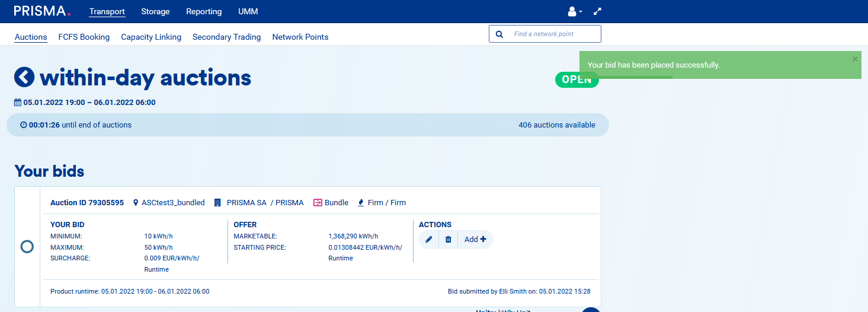The height and width of the screenshot is (312, 868).
Task: Open the Storage menu
Action: (x=155, y=11)
